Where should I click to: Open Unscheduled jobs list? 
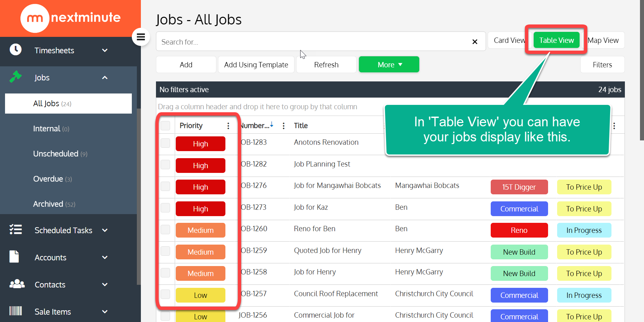tap(60, 154)
